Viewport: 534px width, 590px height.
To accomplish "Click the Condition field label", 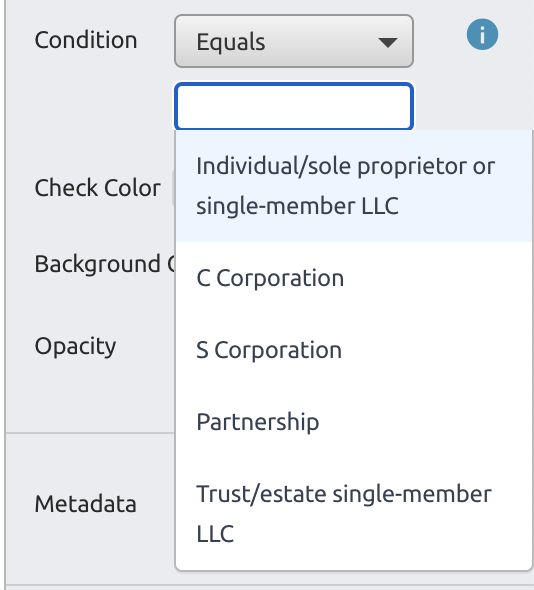I will (x=86, y=40).
